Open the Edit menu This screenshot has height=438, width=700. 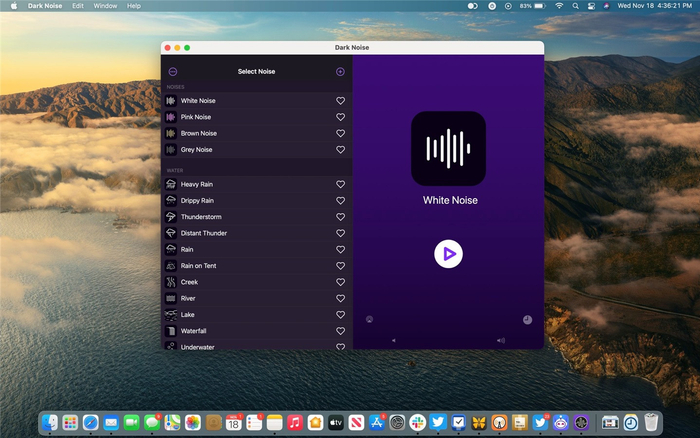coord(77,6)
